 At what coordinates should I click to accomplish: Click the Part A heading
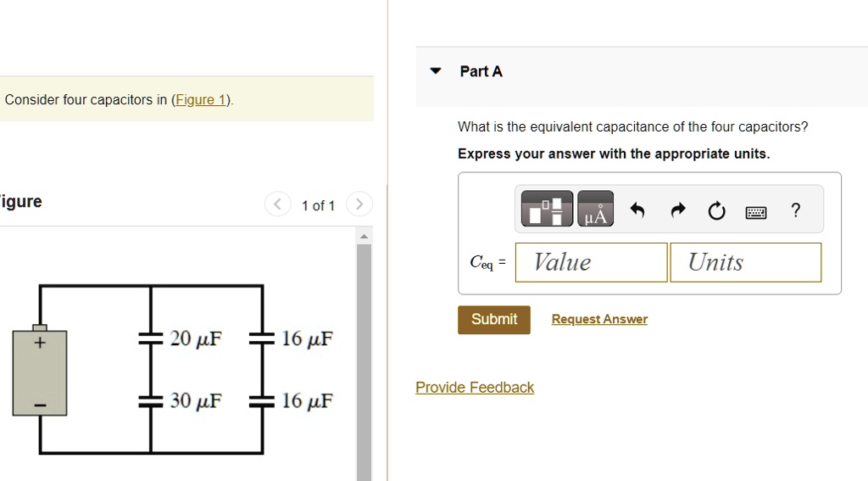(x=481, y=71)
